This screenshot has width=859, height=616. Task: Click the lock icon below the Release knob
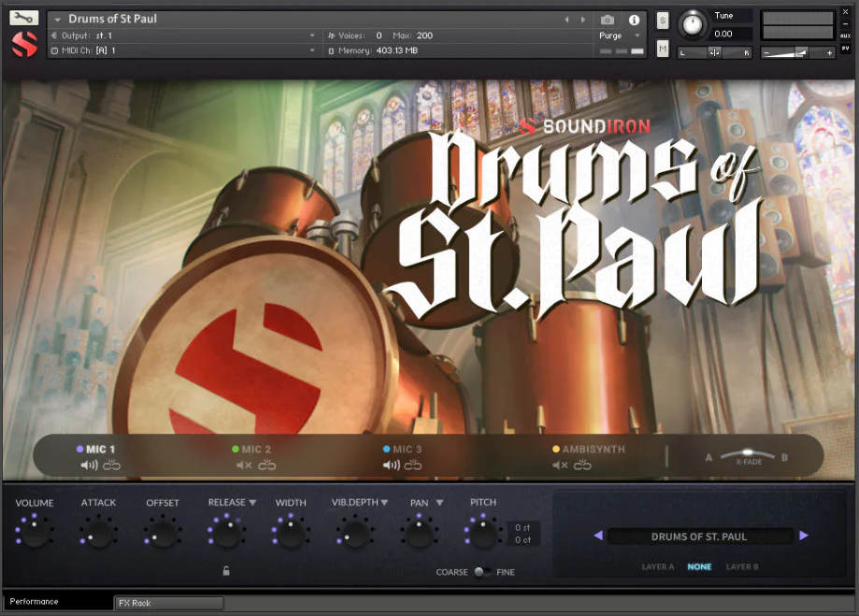(227, 570)
